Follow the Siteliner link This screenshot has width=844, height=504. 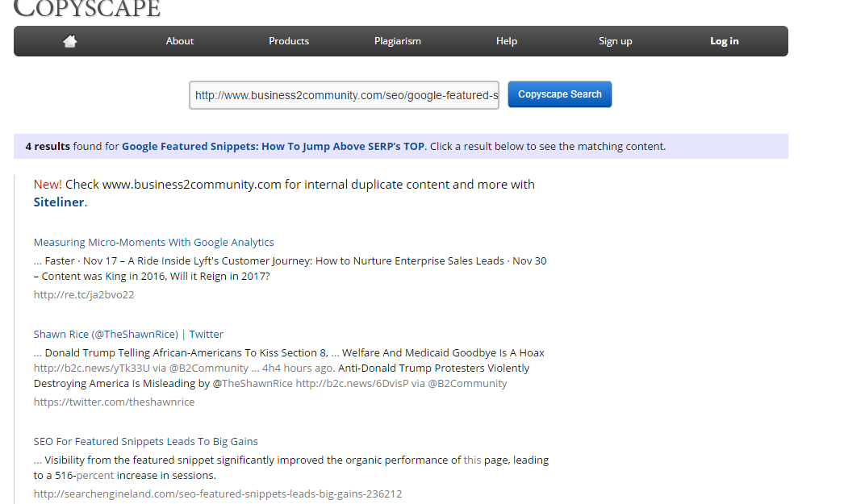point(59,202)
